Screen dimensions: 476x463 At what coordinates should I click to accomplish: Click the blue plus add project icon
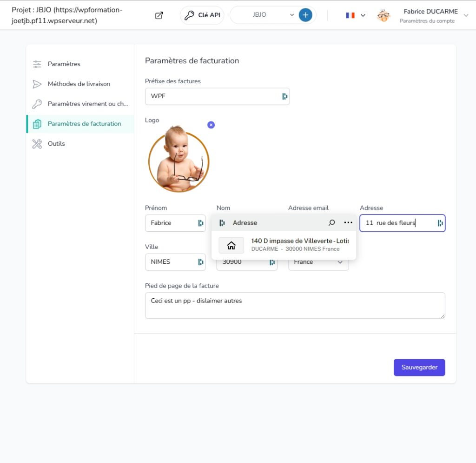pos(305,15)
